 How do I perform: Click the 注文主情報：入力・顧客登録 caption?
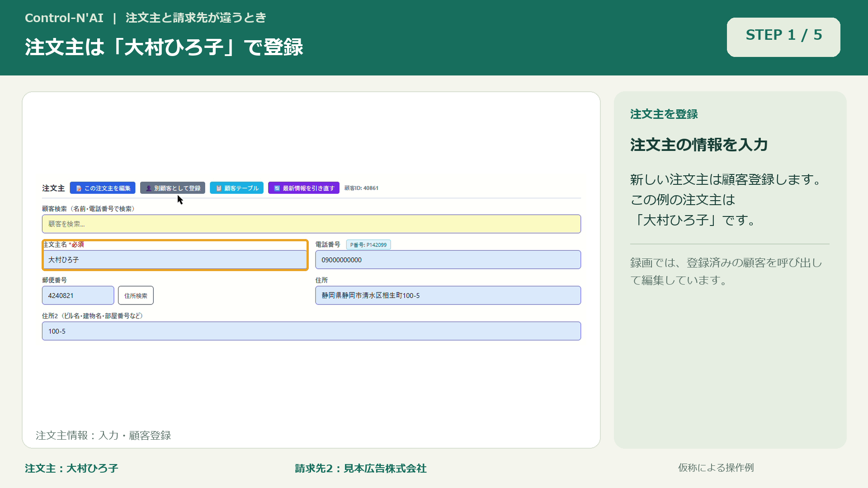[x=104, y=436]
